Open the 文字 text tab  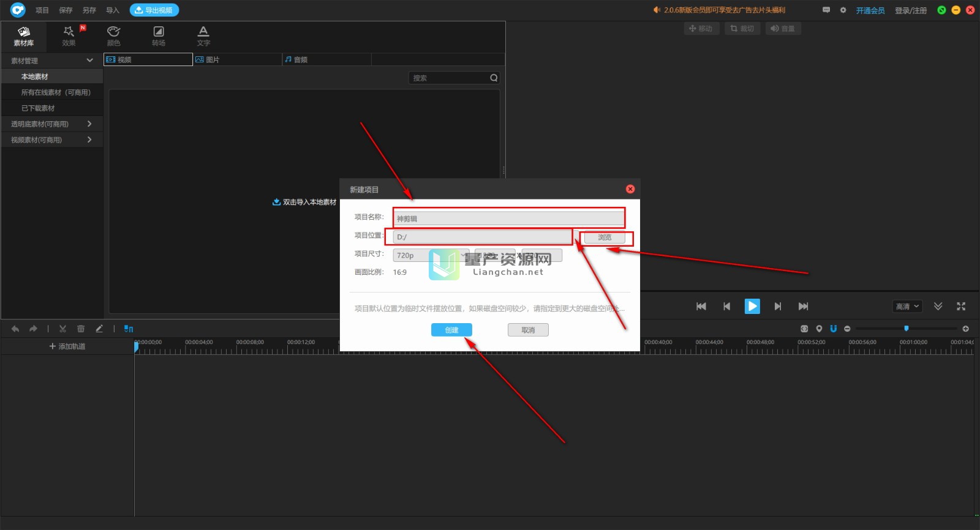[x=203, y=36]
